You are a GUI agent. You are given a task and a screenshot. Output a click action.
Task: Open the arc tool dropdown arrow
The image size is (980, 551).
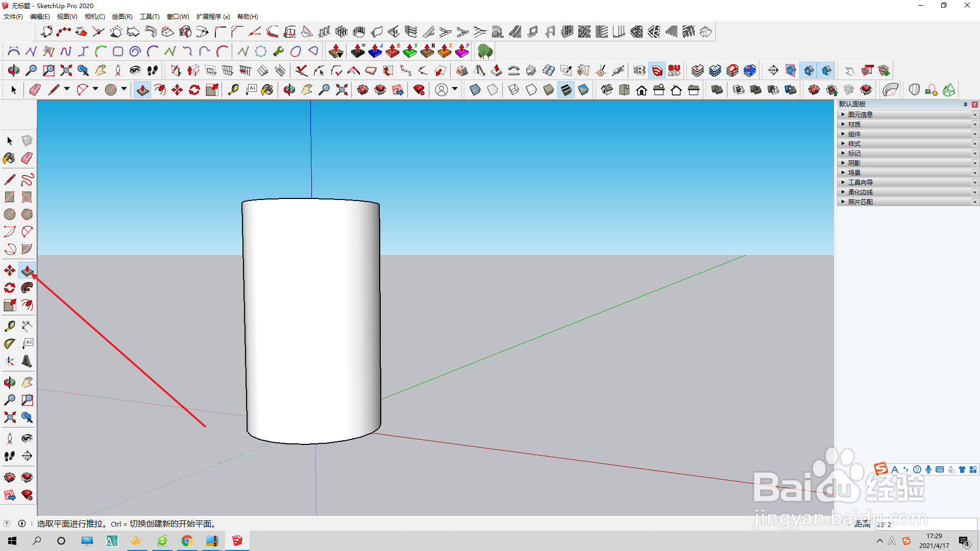click(x=95, y=89)
